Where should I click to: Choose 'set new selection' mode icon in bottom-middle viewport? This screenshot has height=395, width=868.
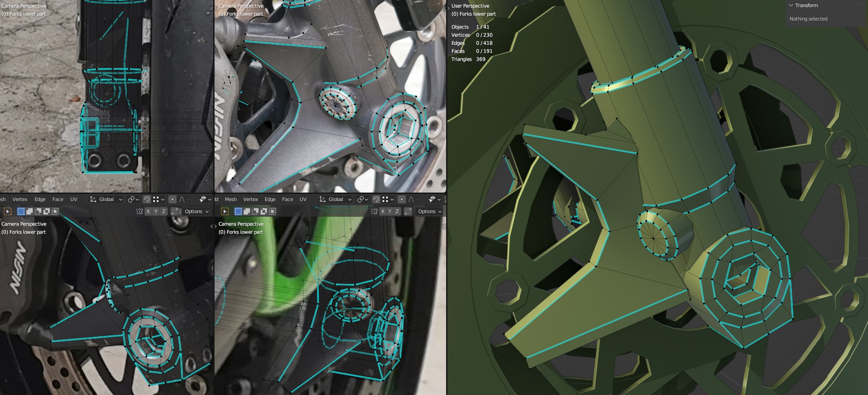[x=238, y=211]
